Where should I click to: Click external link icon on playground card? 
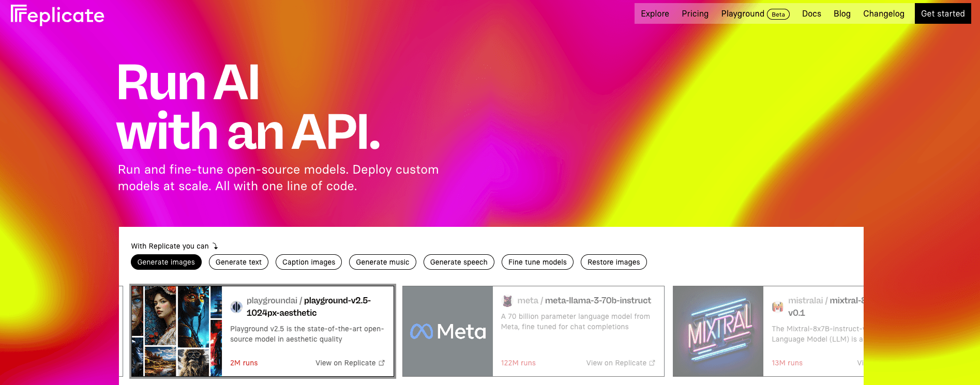point(382,363)
